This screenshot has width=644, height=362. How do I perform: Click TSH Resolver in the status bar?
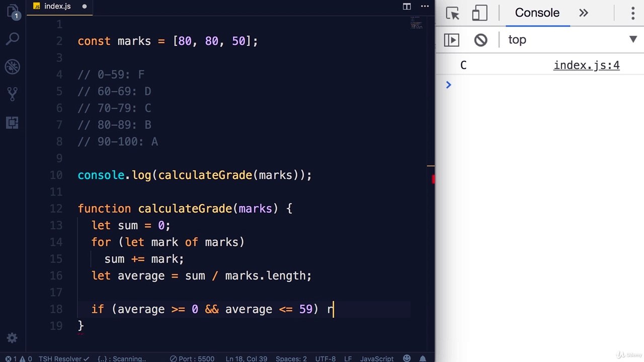point(64,358)
